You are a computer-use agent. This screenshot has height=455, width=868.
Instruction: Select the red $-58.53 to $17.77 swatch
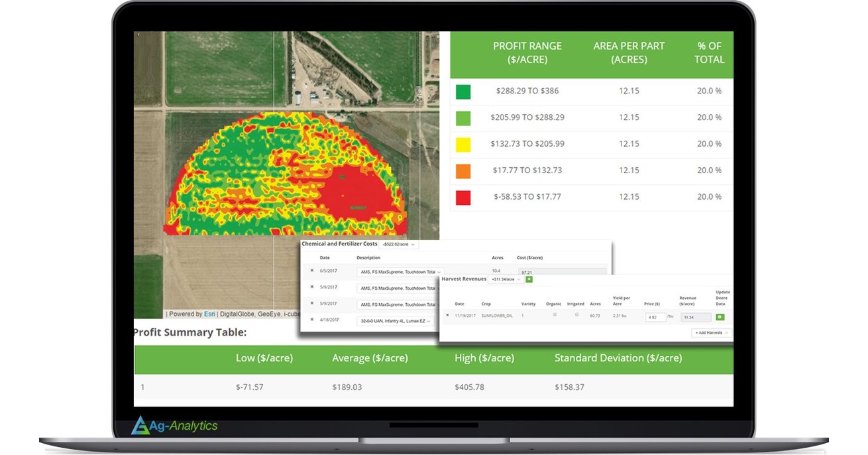[463, 196]
